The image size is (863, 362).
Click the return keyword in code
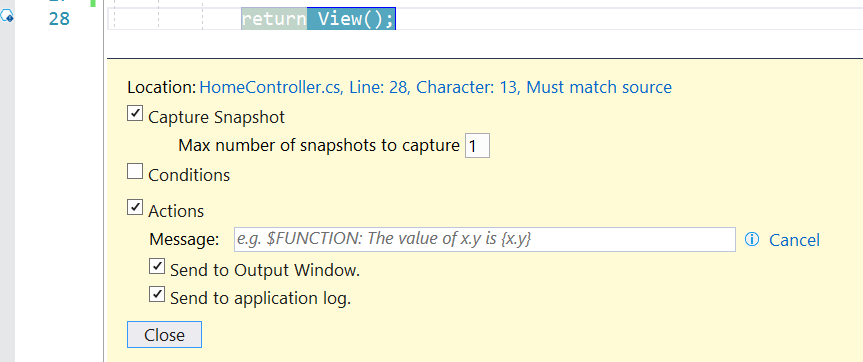point(274,19)
